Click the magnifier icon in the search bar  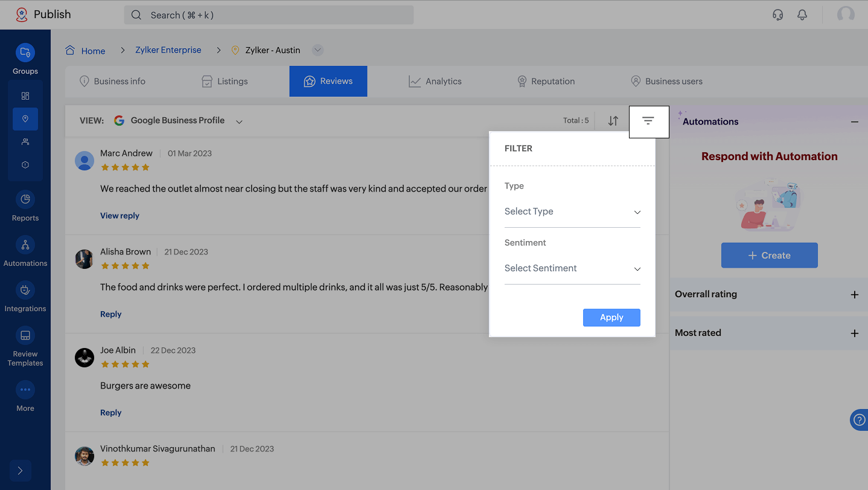(136, 15)
